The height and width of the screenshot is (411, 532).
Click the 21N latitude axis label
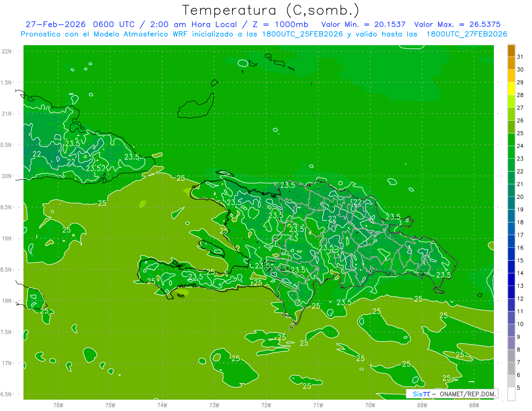(x=7, y=114)
